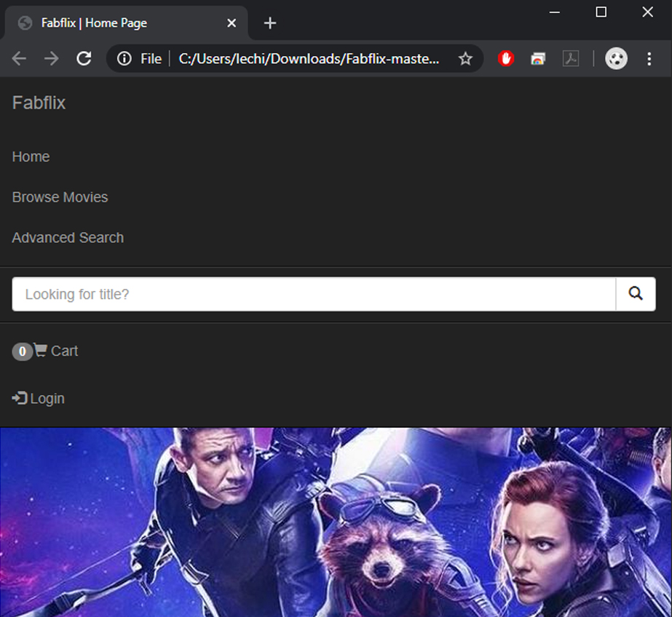
Task: Click the Avengers banner image
Action: 336,522
